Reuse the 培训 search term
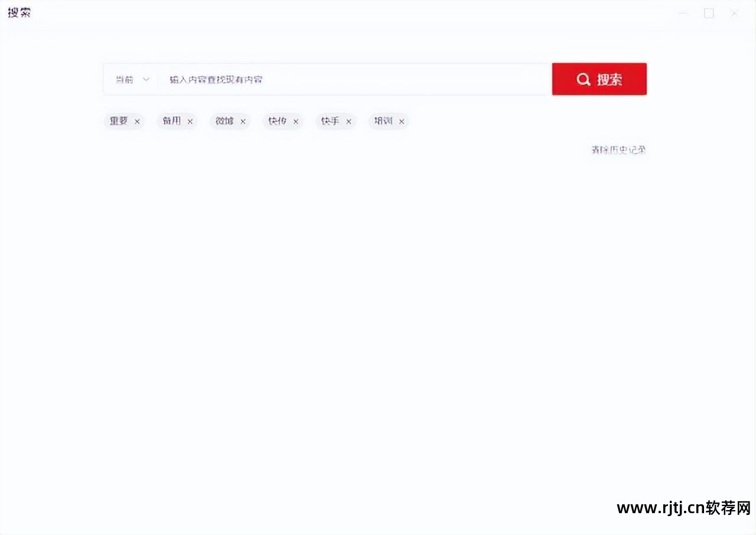This screenshot has height=535, width=756. pos(383,121)
